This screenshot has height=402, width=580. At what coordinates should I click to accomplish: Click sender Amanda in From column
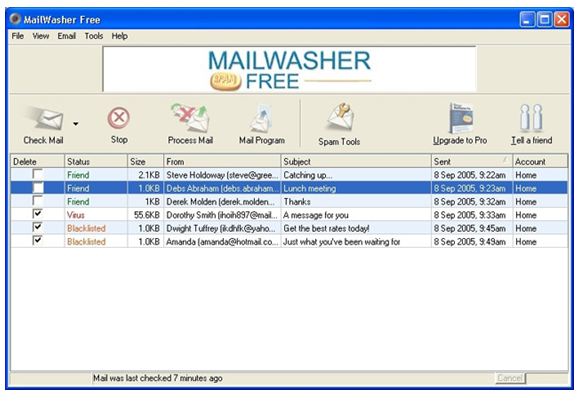[222, 241]
